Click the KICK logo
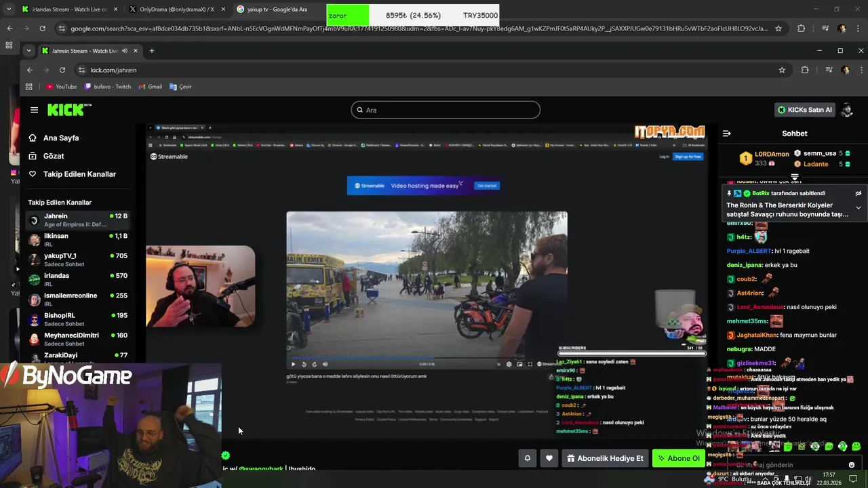Image resolution: width=868 pixels, height=488 pixels. pyautogui.click(x=69, y=110)
